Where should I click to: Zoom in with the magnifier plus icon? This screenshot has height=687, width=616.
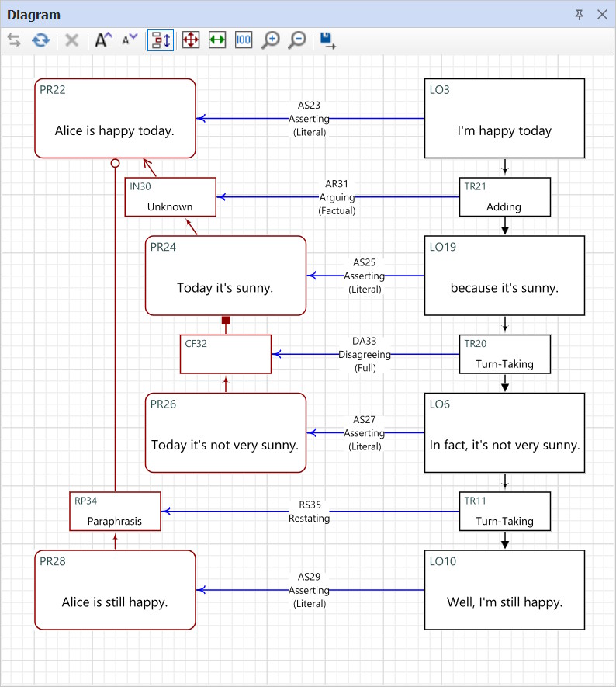pos(271,40)
